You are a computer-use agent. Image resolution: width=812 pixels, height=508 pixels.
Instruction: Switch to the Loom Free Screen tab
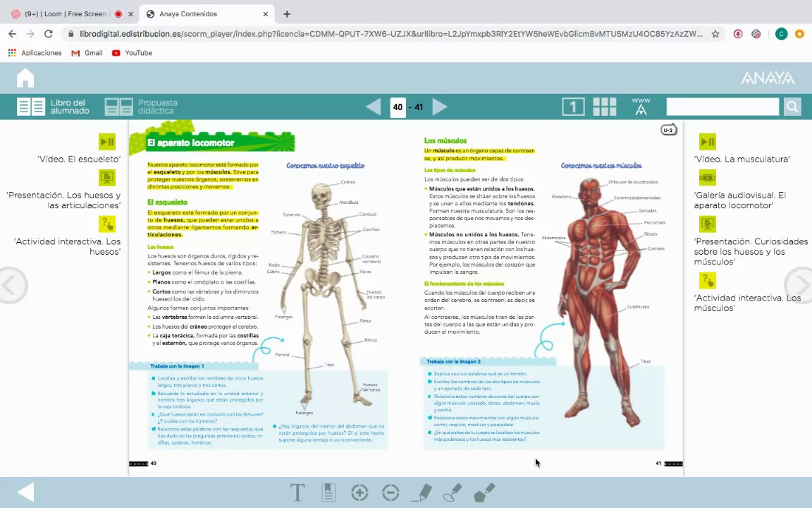pos(66,14)
